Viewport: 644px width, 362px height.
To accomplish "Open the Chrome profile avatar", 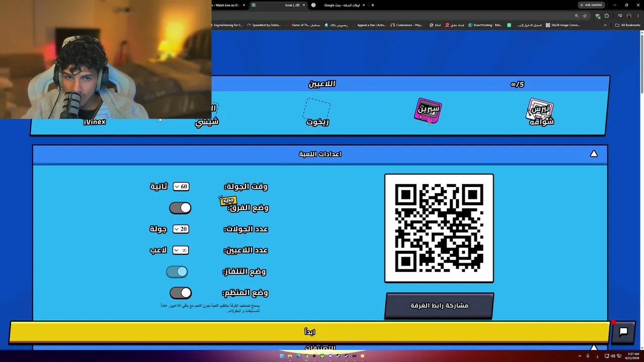I will (629, 16).
